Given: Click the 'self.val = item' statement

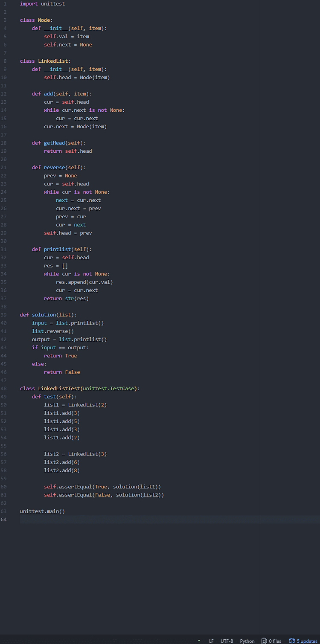Looking at the screenshot, I should 67,37.
